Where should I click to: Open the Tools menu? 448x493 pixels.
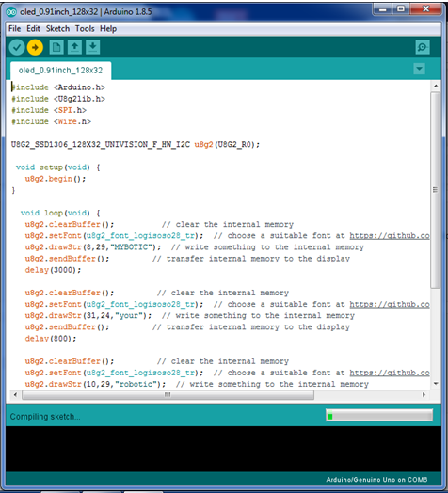[85, 29]
